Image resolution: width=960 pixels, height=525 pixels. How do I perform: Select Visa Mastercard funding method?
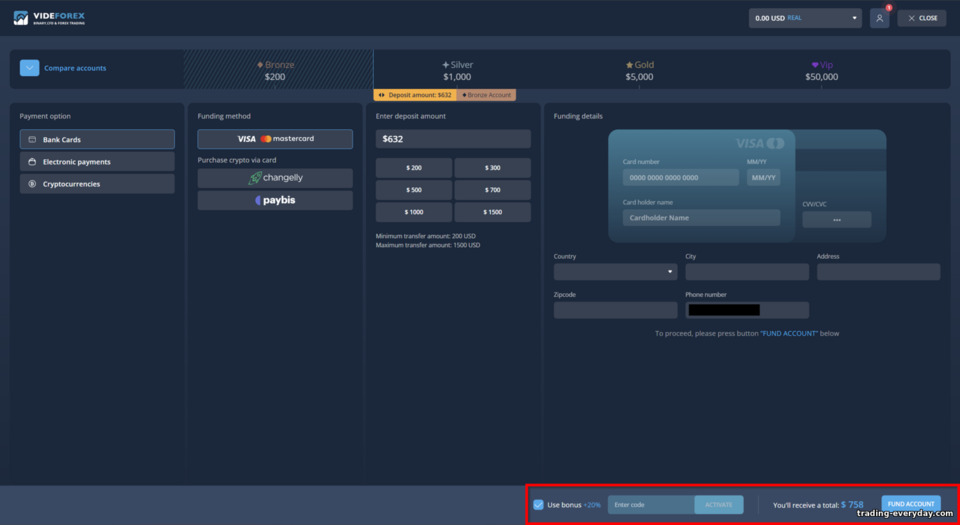(275, 139)
